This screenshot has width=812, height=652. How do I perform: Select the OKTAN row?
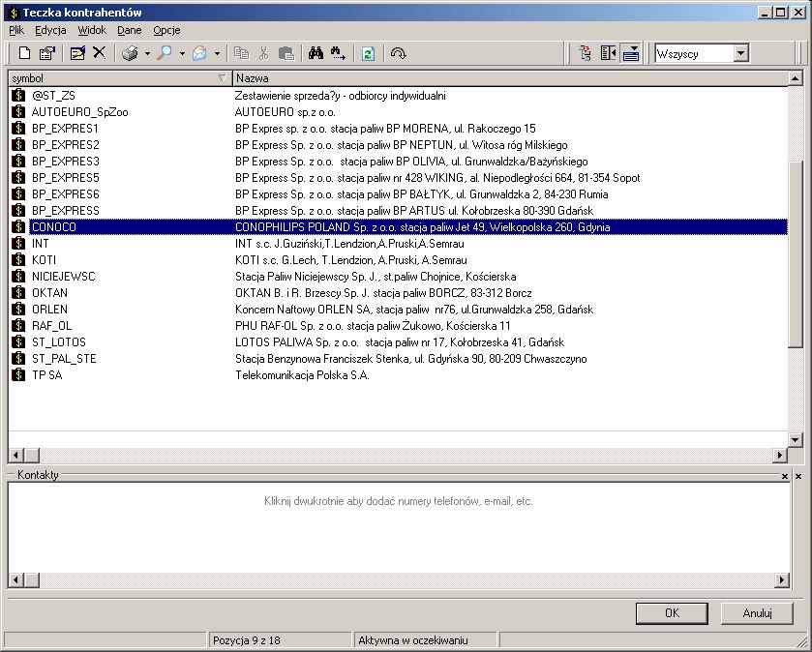398,293
